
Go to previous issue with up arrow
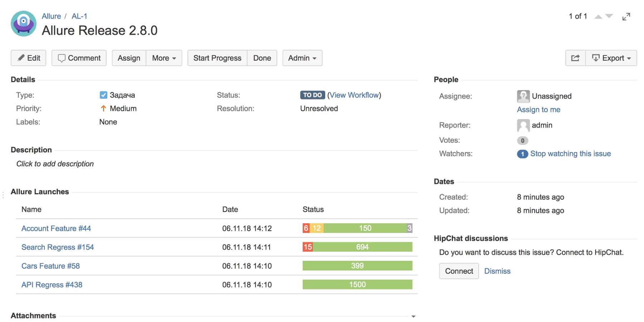click(x=598, y=16)
